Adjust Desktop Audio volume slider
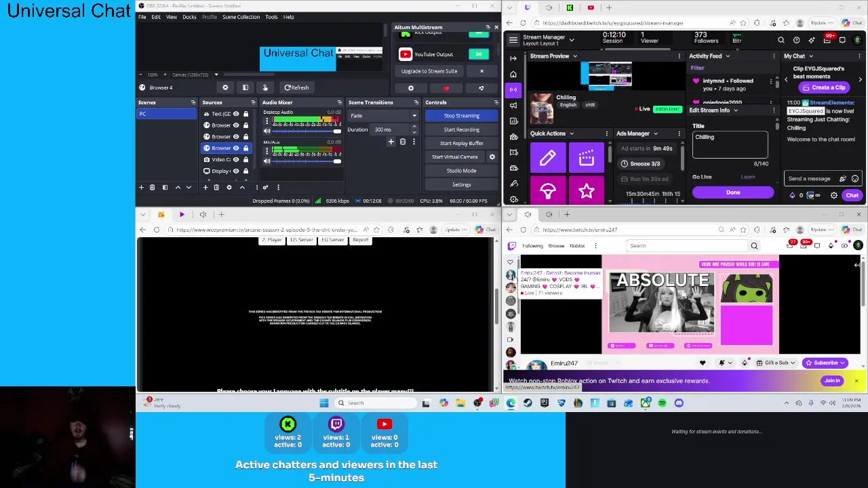The image size is (868, 488). (x=306, y=131)
